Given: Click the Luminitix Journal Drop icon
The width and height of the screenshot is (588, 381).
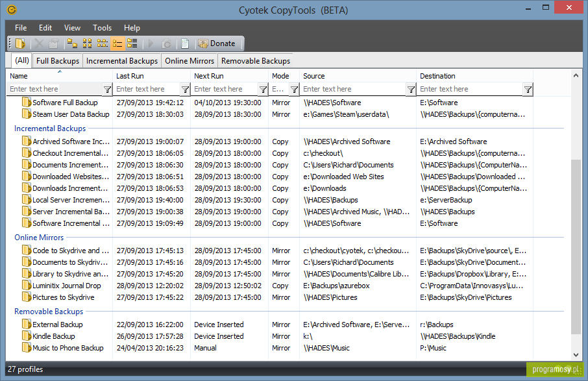Looking at the screenshot, I should click(x=26, y=285).
